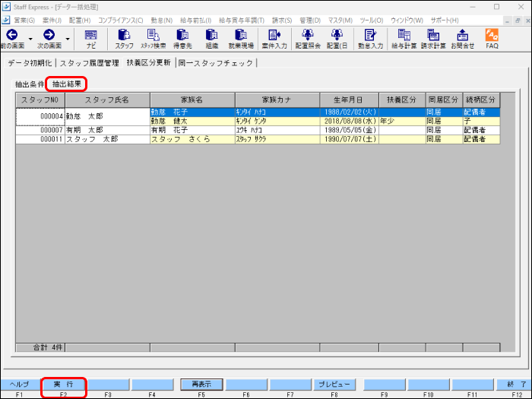Click staff number 000011 cell
The image size is (532, 399).
pos(40,139)
